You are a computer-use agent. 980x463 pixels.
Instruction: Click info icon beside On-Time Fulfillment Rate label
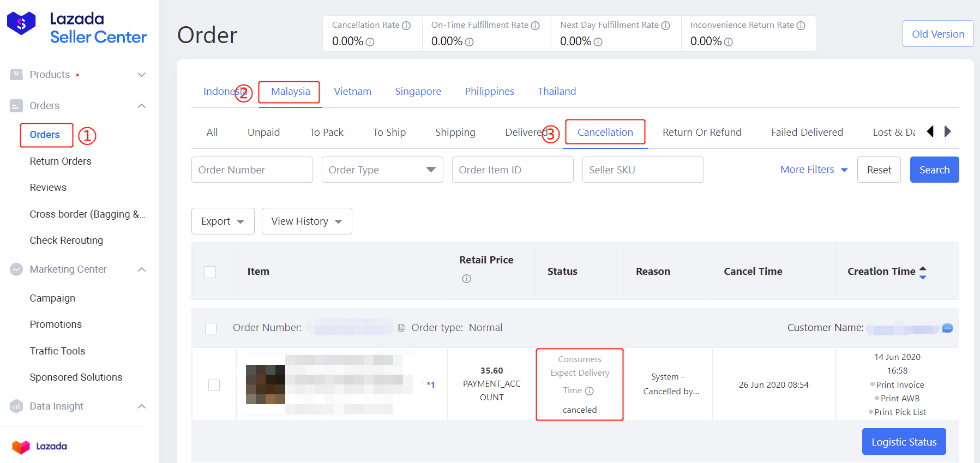[536, 26]
